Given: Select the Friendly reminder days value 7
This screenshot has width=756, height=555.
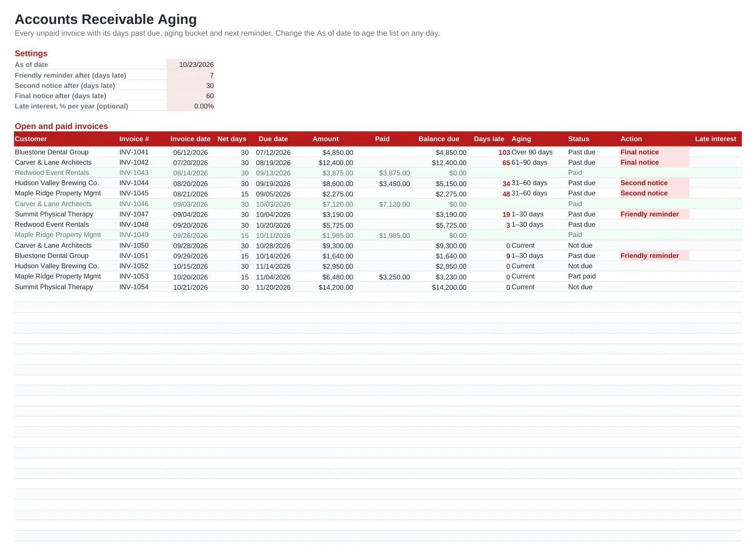Looking at the screenshot, I should 190,75.
